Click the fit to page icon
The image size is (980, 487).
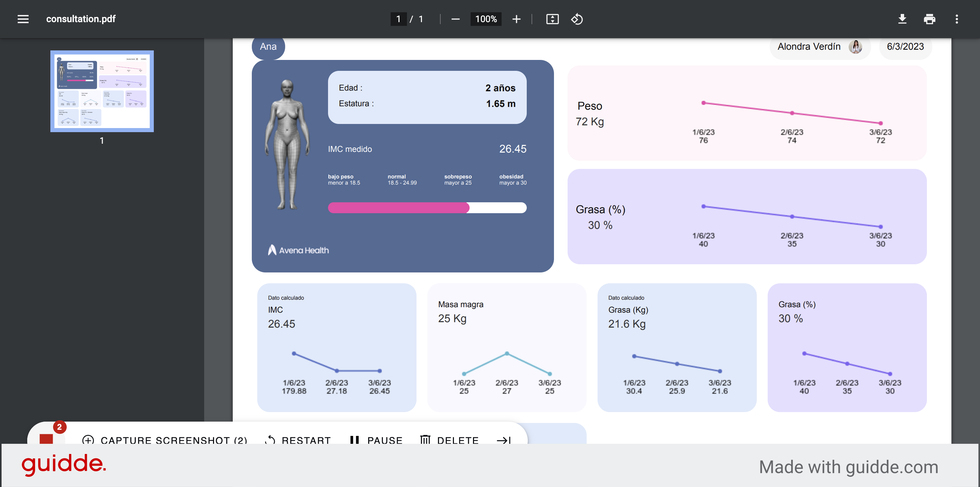click(x=552, y=19)
